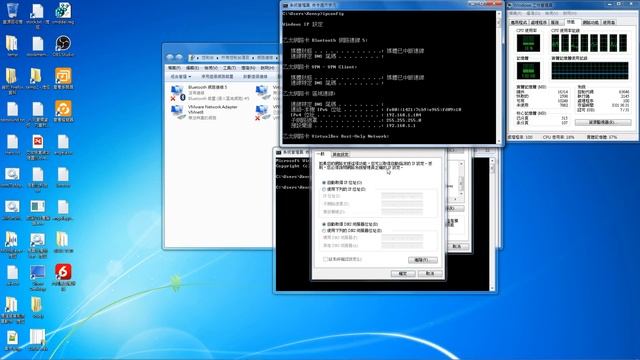The height and width of the screenshot is (360, 640).
Task: Select the VMware Network Adapter VMnet8 icon
Action: pyautogui.click(x=178, y=112)
